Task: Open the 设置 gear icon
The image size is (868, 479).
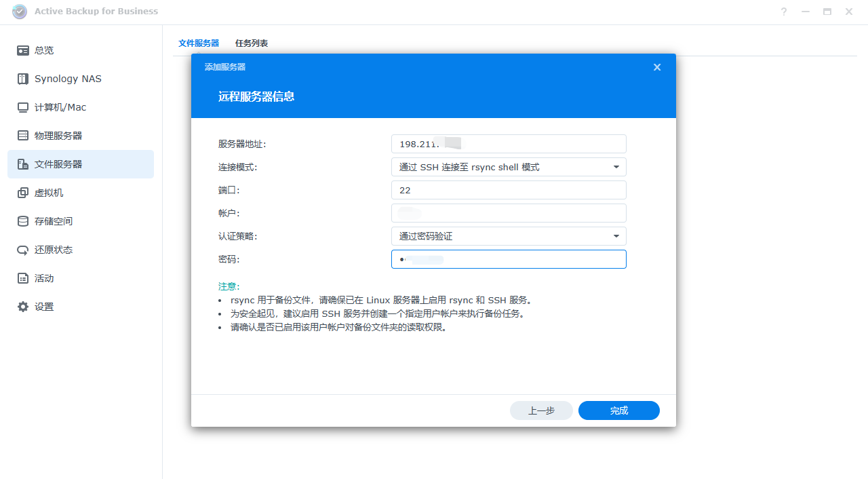Action: click(x=23, y=307)
